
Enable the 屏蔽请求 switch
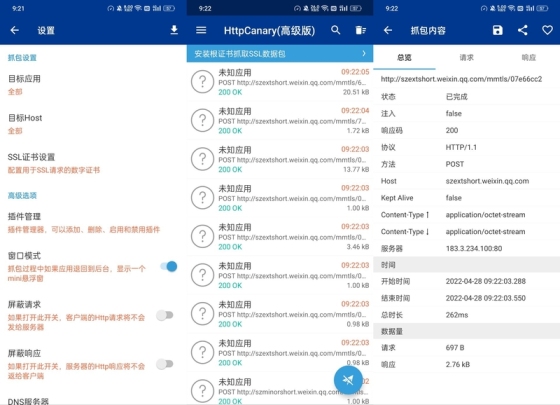tap(165, 315)
